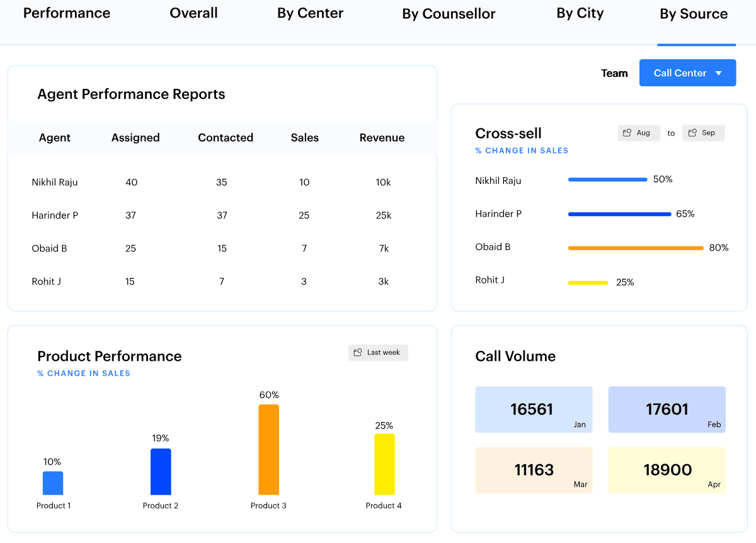Open the Call Center team dropdown
This screenshot has width=756, height=543.
click(x=687, y=73)
